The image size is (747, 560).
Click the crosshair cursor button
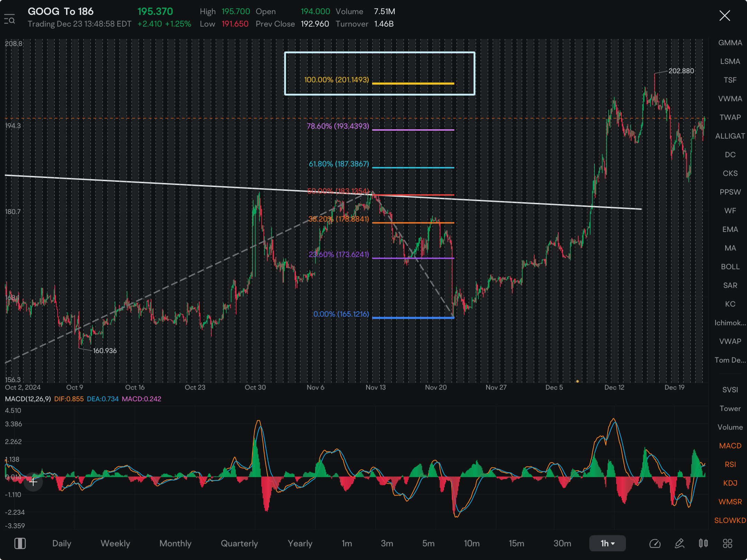pyautogui.click(x=33, y=482)
